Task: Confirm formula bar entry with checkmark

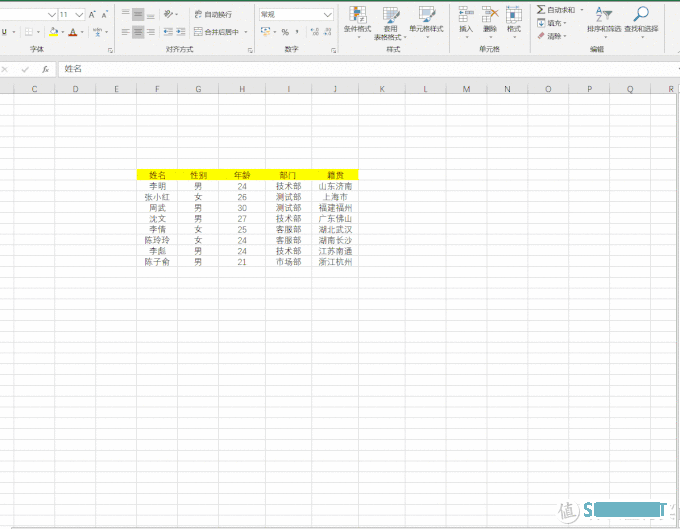Action: click(x=25, y=69)
